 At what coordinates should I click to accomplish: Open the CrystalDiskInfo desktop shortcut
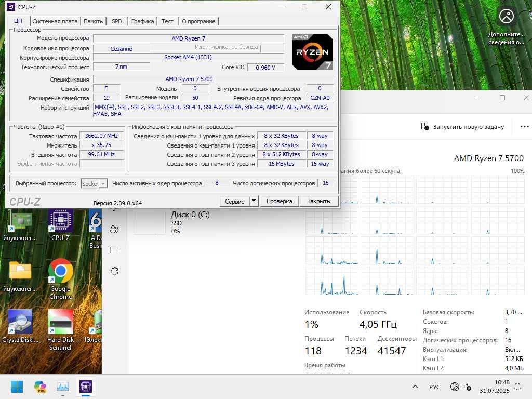tap(20, 326)
